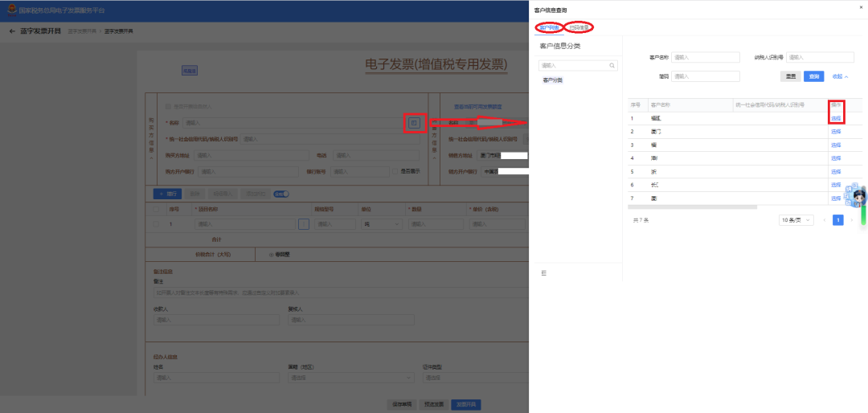Click the item picker icon in row 1
The width and height of the screenshot is (868, 413).
304,224
